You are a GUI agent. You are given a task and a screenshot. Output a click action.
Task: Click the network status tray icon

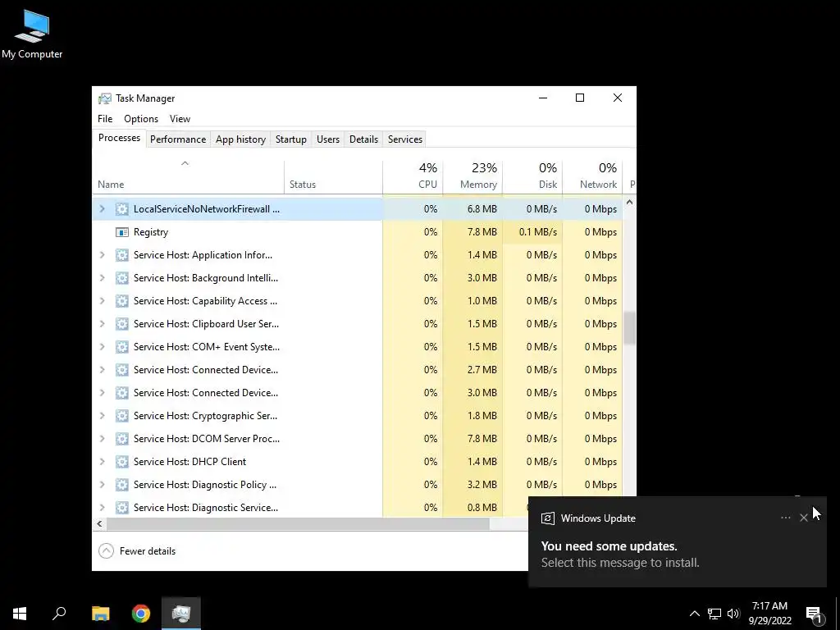click(714, 614)
